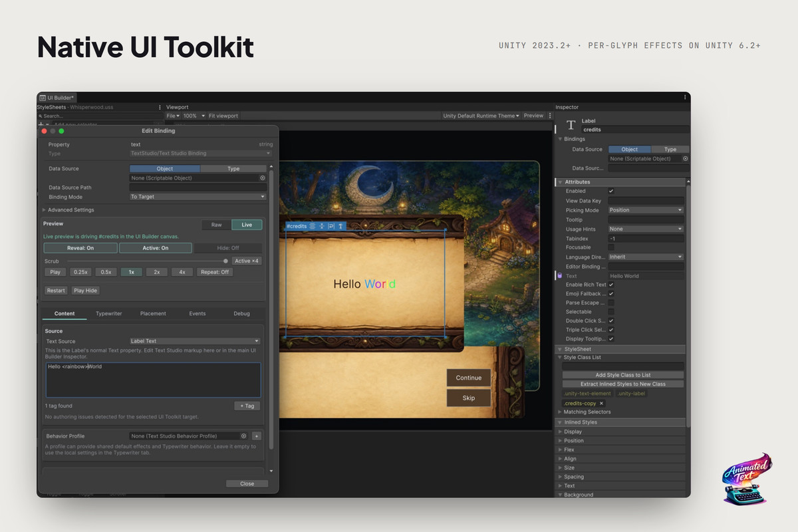Click the viewport Preview button
This screenshot has height=532, width=798.
click(533, 116)
